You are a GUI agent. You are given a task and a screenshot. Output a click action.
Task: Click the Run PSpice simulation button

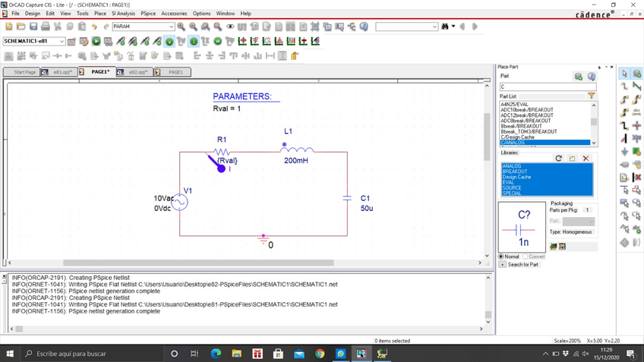pyautogui.click(x=96, y=41)
